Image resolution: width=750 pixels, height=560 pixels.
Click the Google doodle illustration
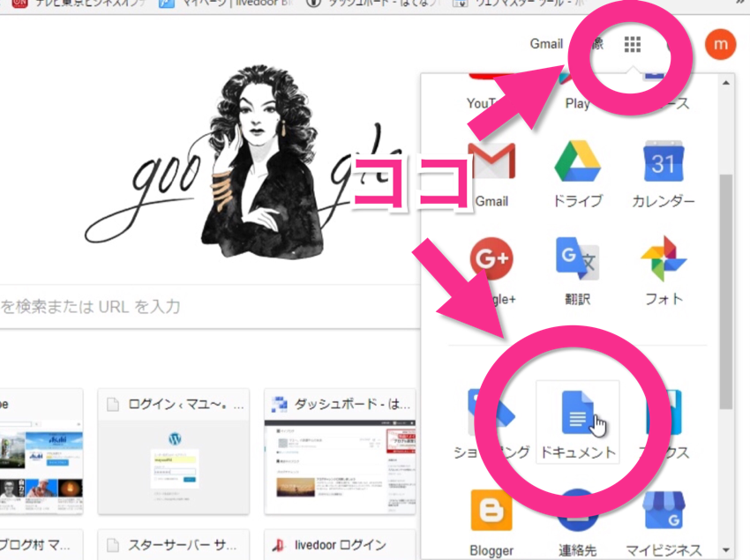(x=244, y=162)
